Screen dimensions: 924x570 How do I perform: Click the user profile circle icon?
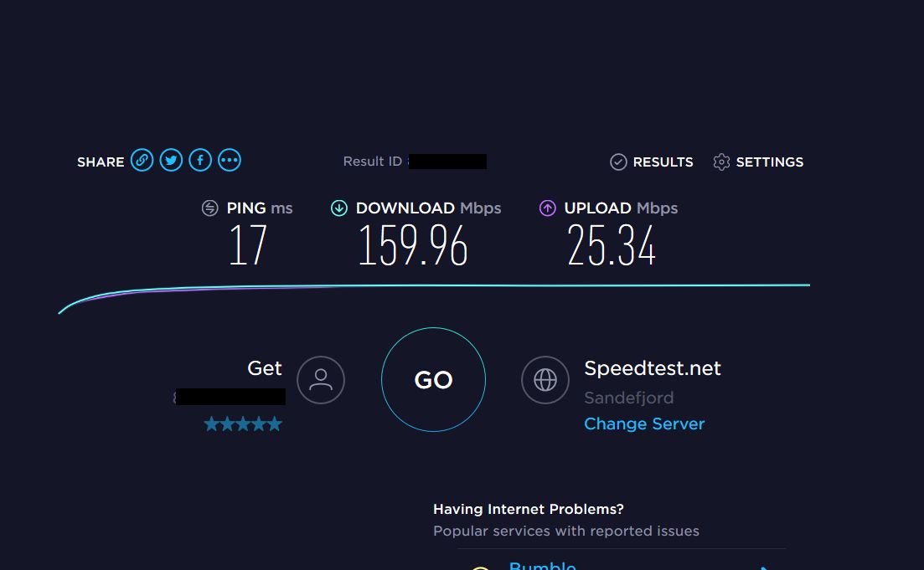pos(321,380)
